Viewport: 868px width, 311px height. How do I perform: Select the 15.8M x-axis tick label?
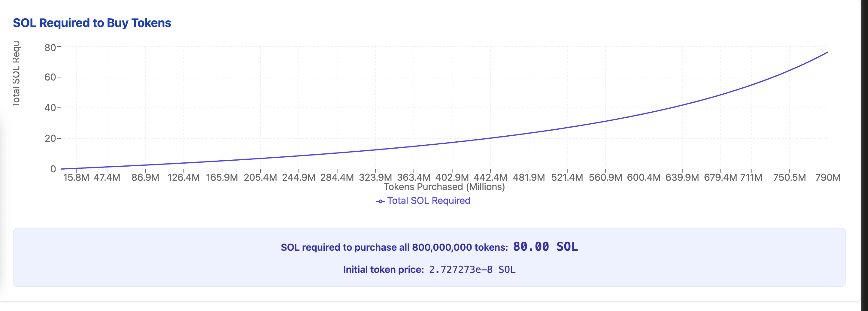(x=76, y=178)
